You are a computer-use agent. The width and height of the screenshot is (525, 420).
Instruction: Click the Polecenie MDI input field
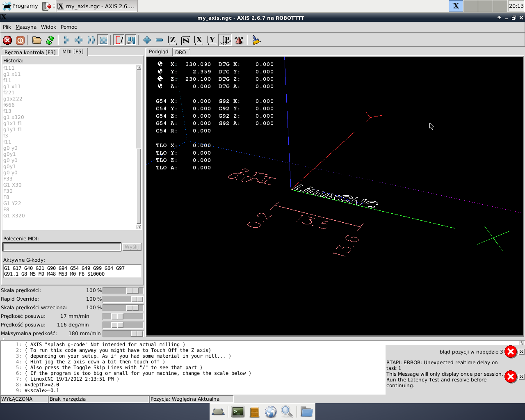(62, 247)
